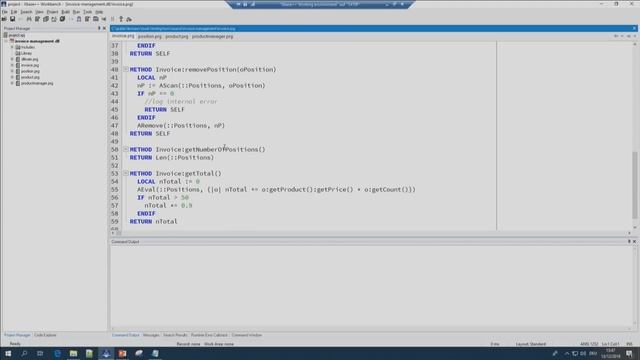Click the toolbar icon under the Tools menu
Viewport: 640px width, 360px height.
[x=87, y=19]
